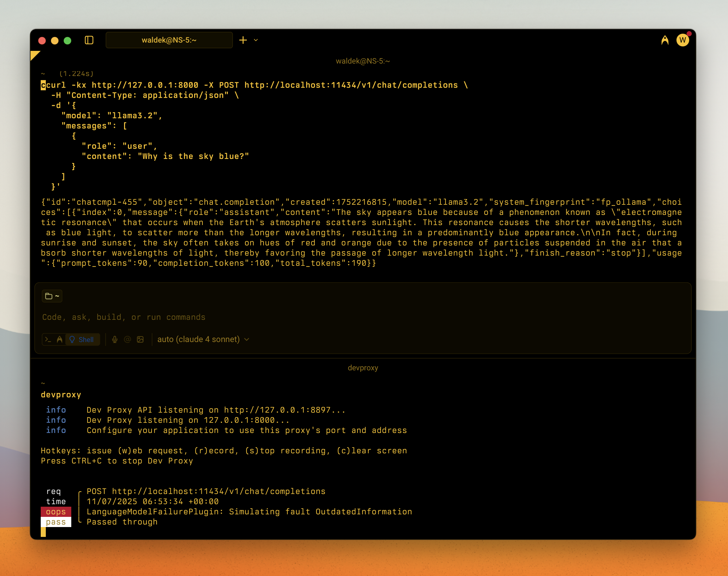
Task: Open the ~ working directory chip
Action: click(52, 296)
